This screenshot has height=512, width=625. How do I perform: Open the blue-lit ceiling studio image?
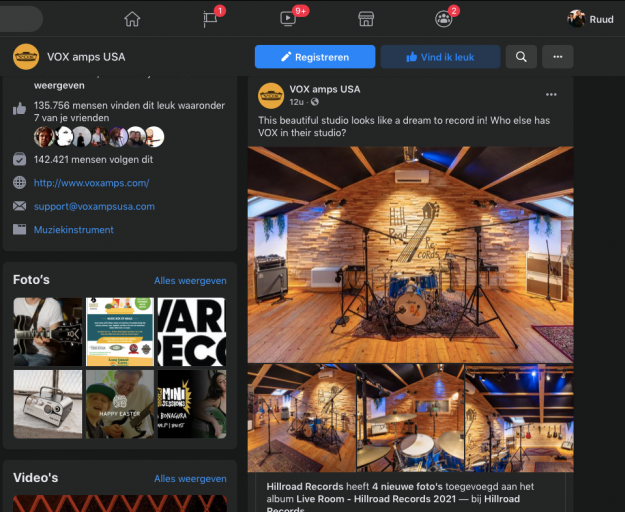tap(519, 418)
